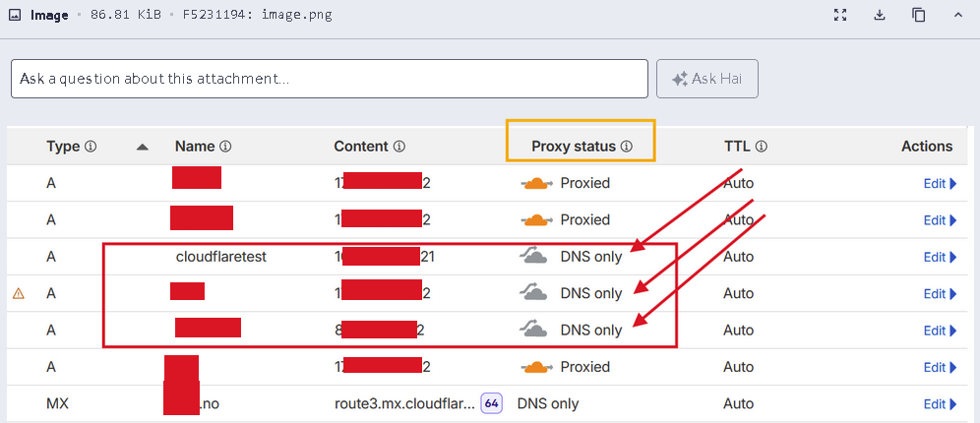The image size is (980, 423).
Task: Collapse the Image attachment panel
Action: coord(958,15)
